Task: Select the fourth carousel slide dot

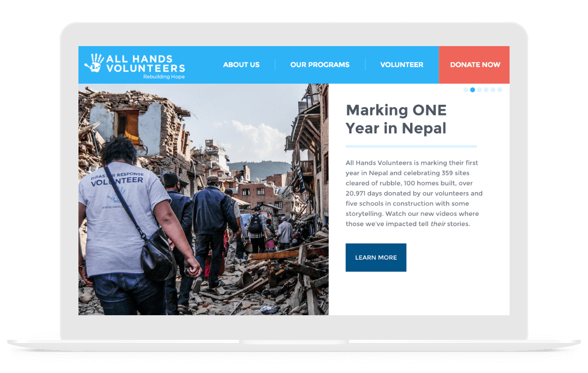Action: point(486,90)
